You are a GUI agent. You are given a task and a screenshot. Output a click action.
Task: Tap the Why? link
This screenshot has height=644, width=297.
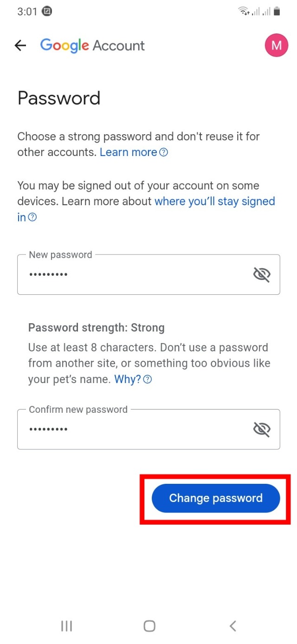pos(127,379)
